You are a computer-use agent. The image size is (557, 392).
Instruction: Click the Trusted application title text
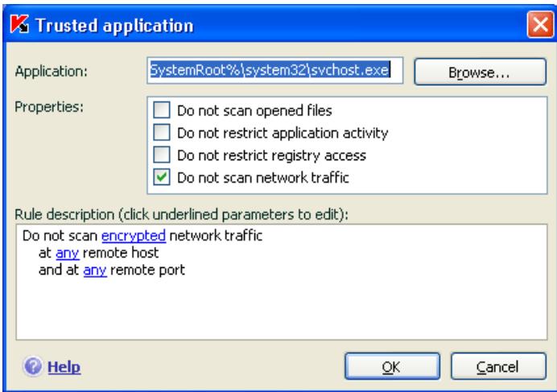pos(115,26)
